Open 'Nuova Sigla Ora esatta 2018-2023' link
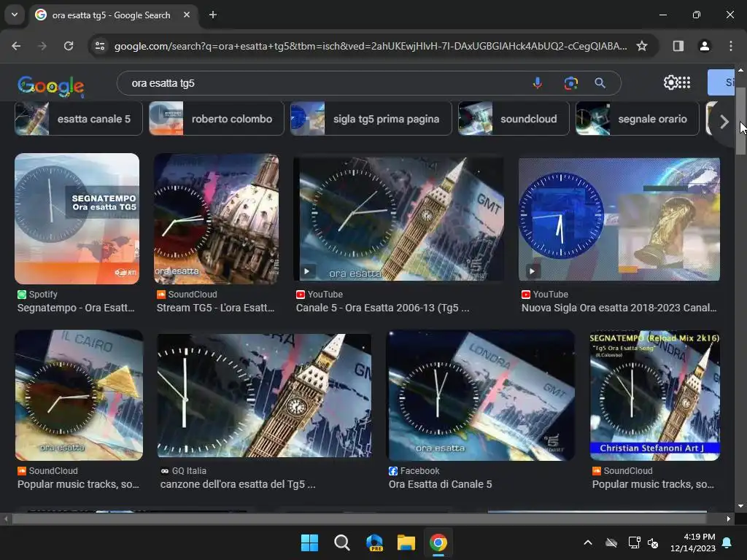Screen dimensions: 747x560 tap(619, 308)
